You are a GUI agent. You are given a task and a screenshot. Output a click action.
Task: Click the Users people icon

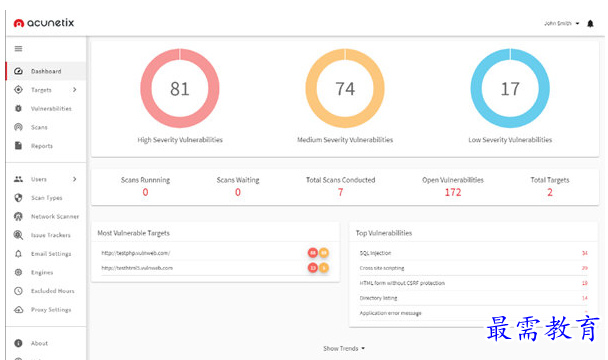18,179
